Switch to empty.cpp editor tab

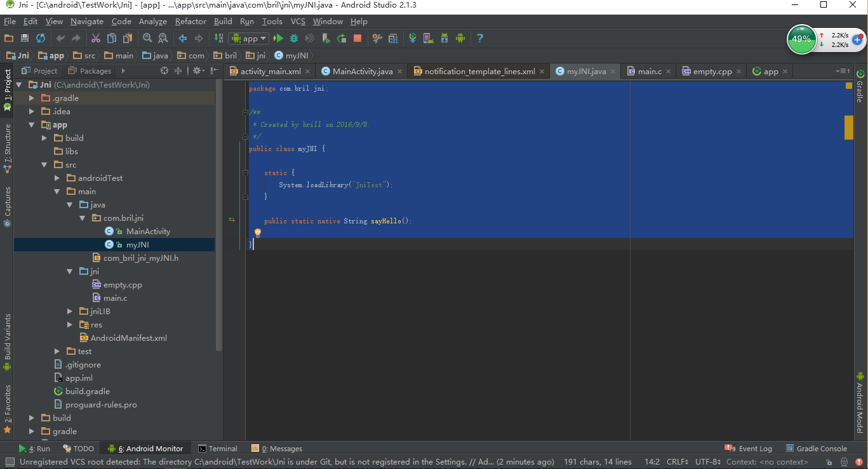coord(712,71)
